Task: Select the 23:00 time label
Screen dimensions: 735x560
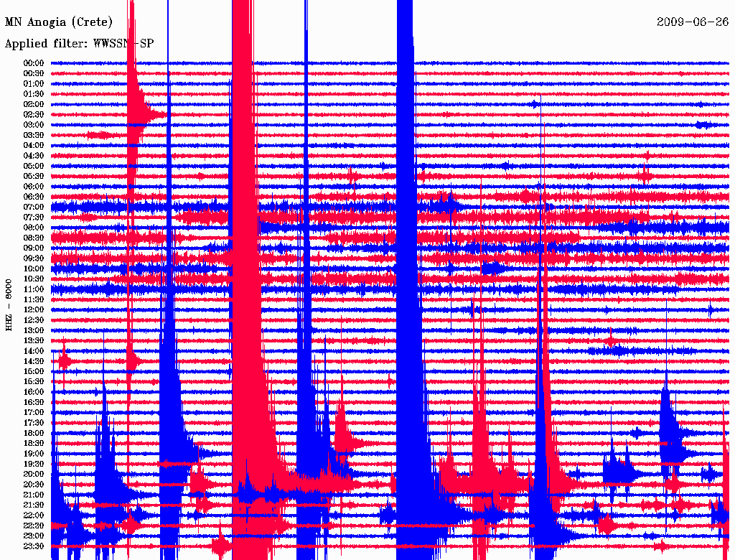Action: tap(34, 536)
